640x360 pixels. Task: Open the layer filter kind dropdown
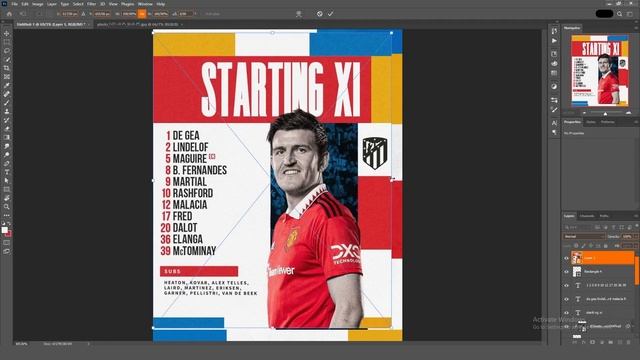pos(578,227)
